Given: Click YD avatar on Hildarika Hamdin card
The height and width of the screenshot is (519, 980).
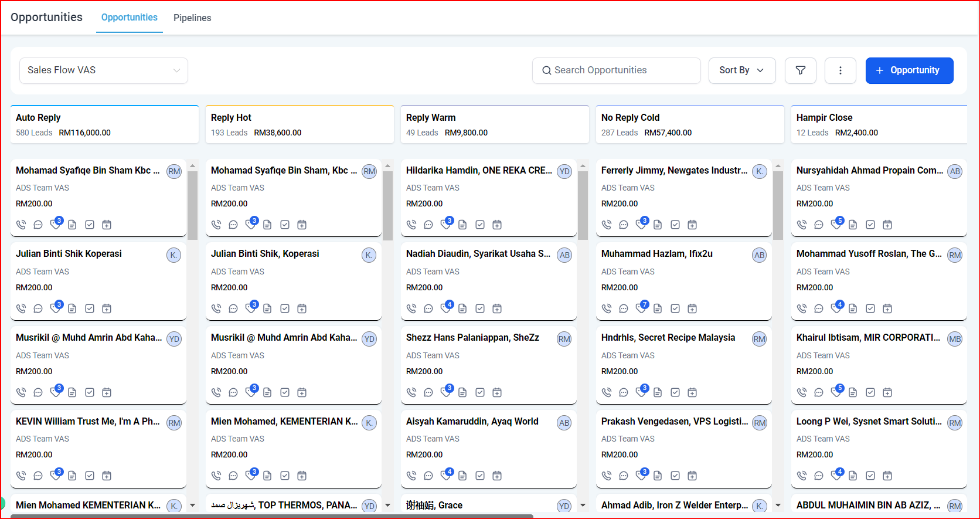Looking at the screenshot, I should click(564, 171).
